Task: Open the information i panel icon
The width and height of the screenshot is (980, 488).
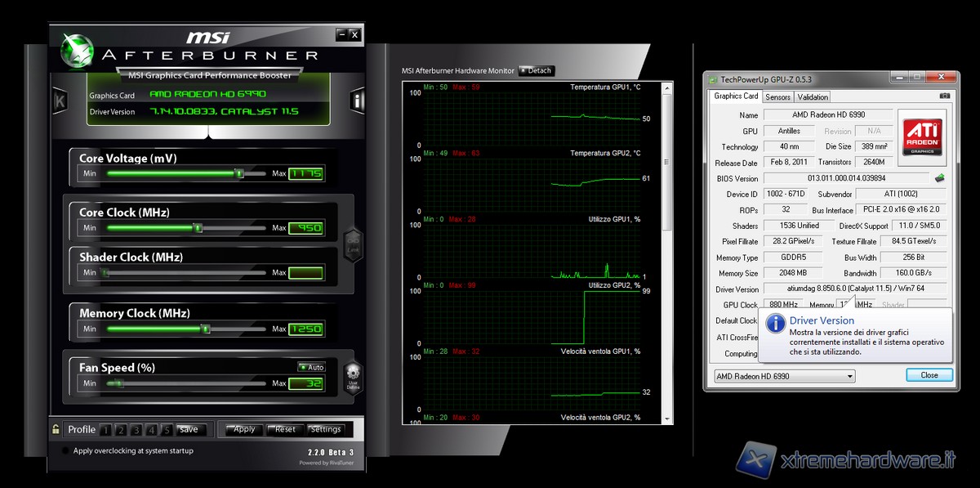Action: (357, 101)
